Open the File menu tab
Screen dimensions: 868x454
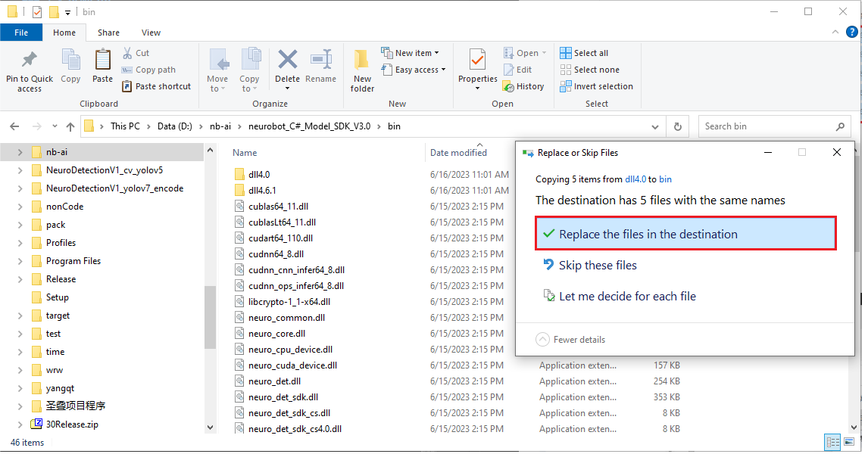pyautogui.click(x=21, y=33)
